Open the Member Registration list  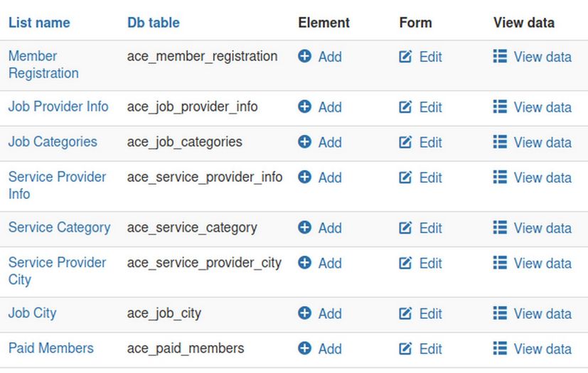(43, 65)
